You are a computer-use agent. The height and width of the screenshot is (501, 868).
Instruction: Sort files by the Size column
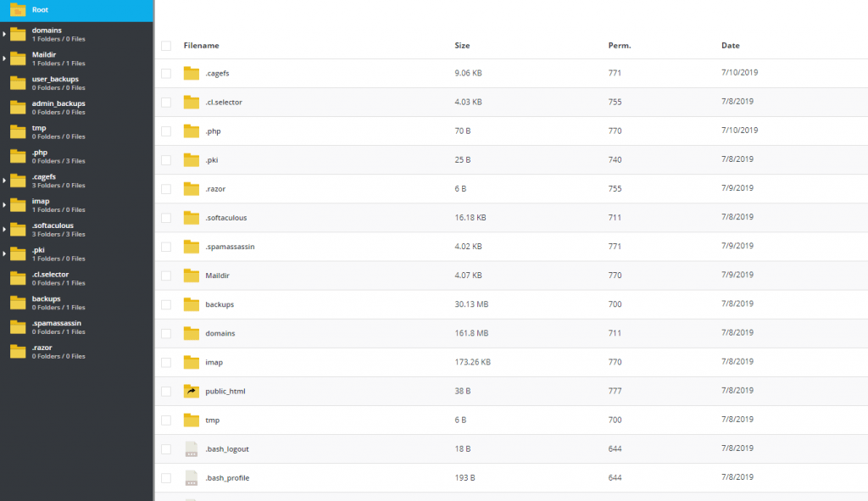pos(463,45)
